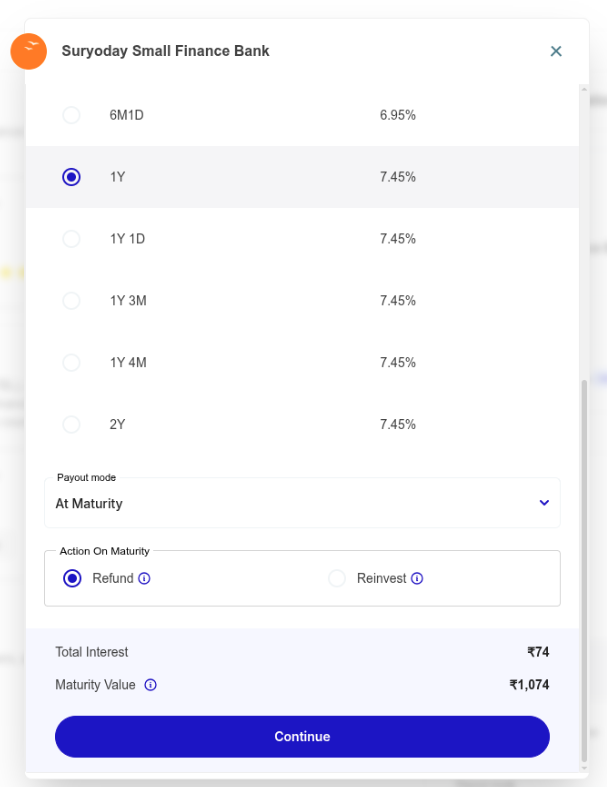Click the 7.45% rate in 2Y row
Viewport: 607px width, 787px height.
point(397,424)
